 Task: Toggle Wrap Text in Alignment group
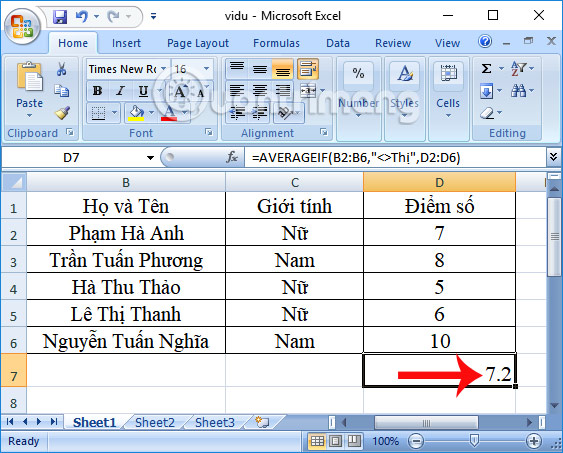308,68
